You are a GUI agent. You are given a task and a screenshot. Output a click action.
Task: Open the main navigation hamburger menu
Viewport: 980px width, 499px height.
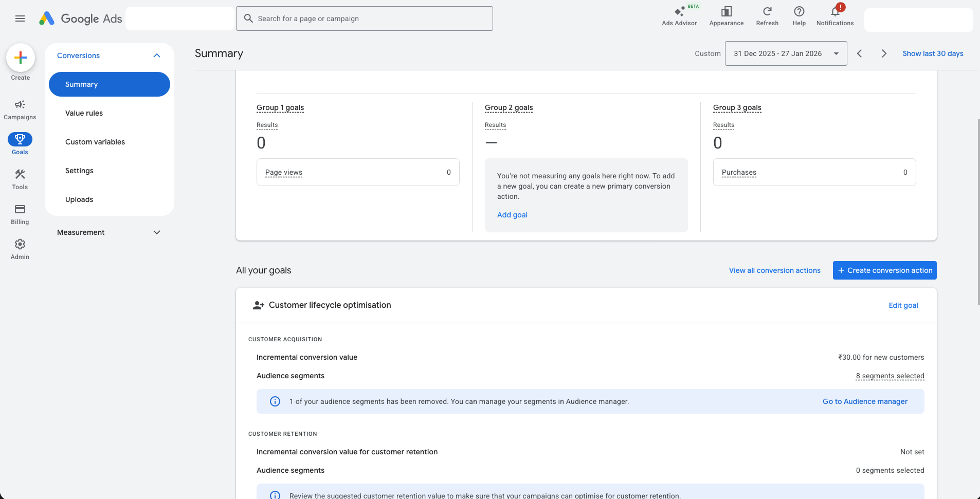20,19
